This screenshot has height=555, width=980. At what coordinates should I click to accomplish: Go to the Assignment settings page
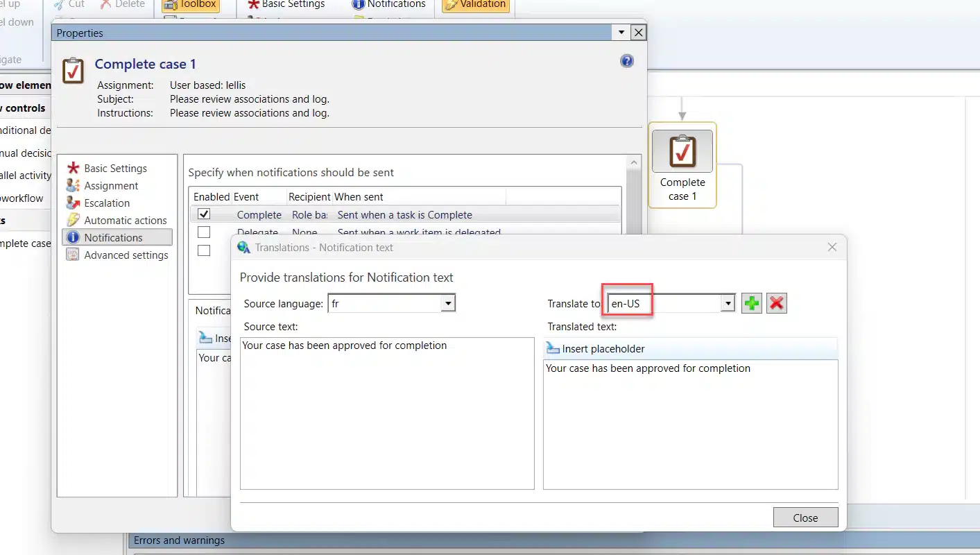[111, 186]
